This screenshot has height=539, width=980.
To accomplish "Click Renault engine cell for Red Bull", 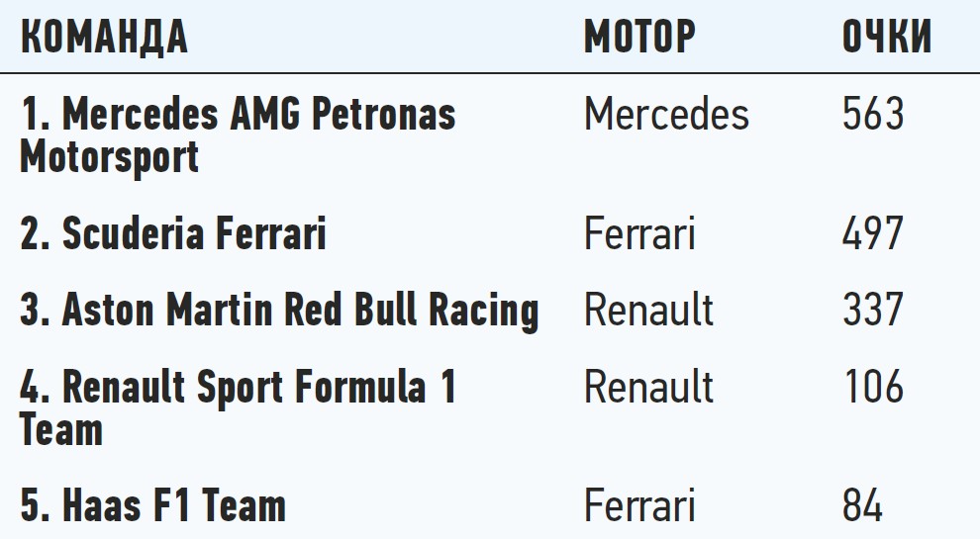I will coord(648,310).
